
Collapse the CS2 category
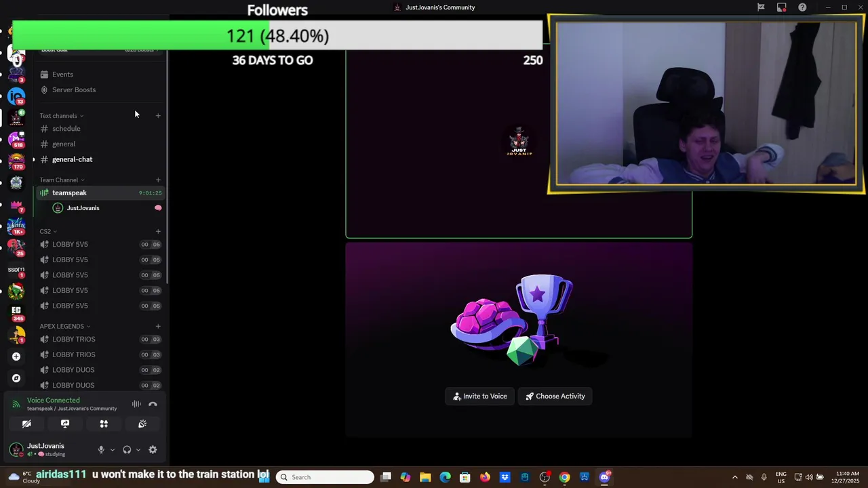click(x=48, y=232)
